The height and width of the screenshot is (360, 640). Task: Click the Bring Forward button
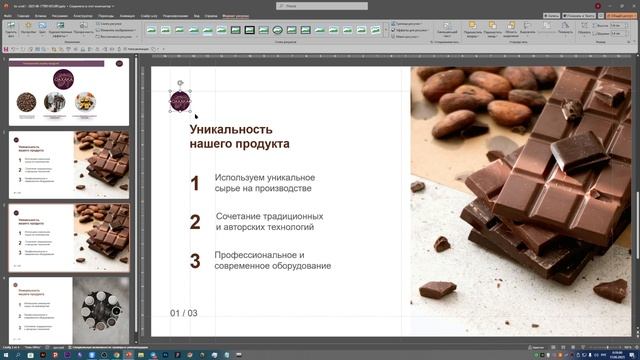472,30
